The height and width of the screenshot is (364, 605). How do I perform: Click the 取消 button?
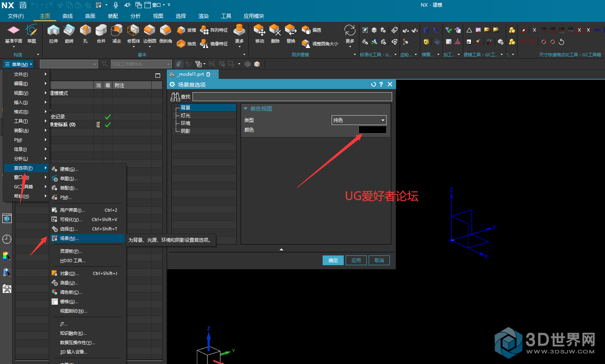[x=379, y=261]
